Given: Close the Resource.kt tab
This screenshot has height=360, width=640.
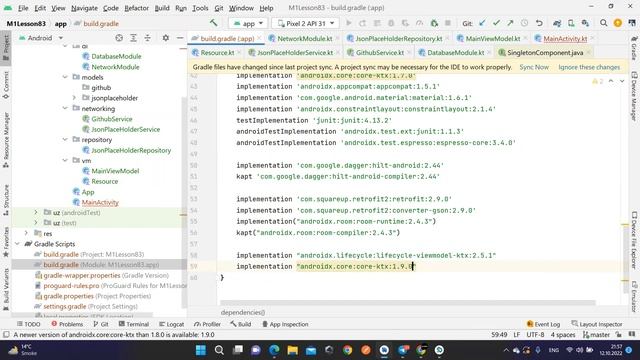Looking at the screenshot, I should click(239, 53).
